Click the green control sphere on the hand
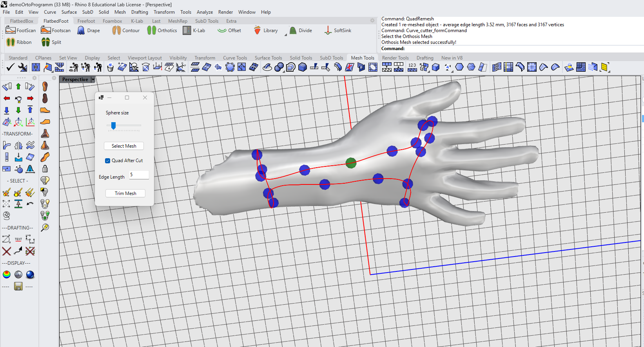644x347 pixels. click(351, 163)
